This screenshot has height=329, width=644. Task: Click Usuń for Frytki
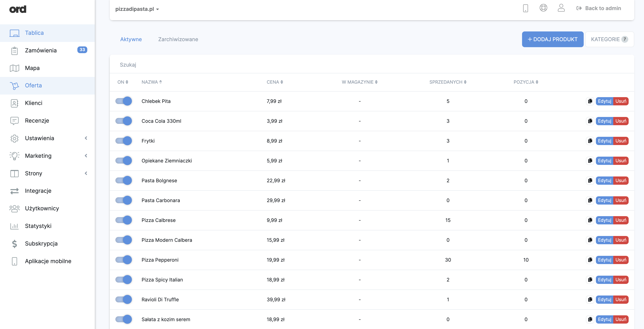[x=621, y=141]
